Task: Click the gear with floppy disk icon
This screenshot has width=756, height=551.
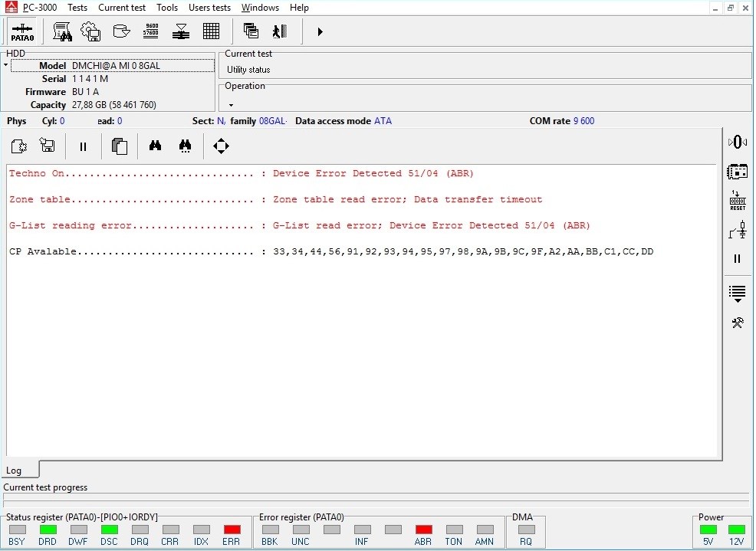Action: (x=90, y=32)
